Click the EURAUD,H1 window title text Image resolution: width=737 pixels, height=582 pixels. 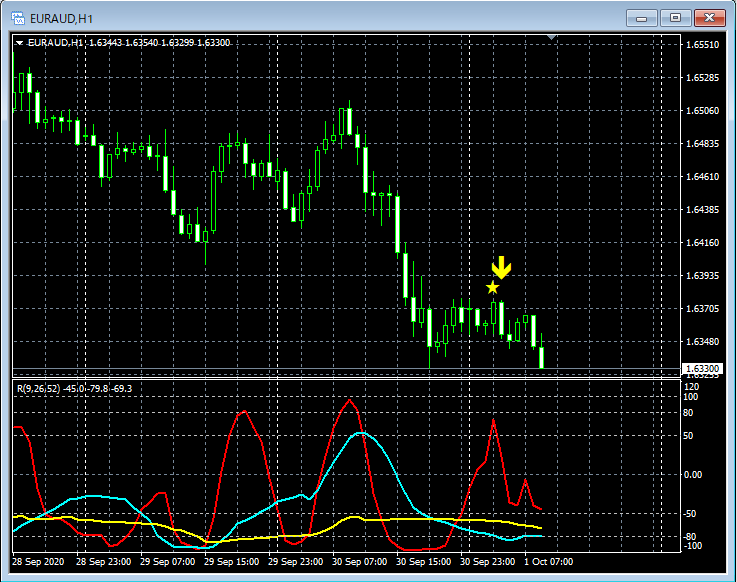click(62, 19)
